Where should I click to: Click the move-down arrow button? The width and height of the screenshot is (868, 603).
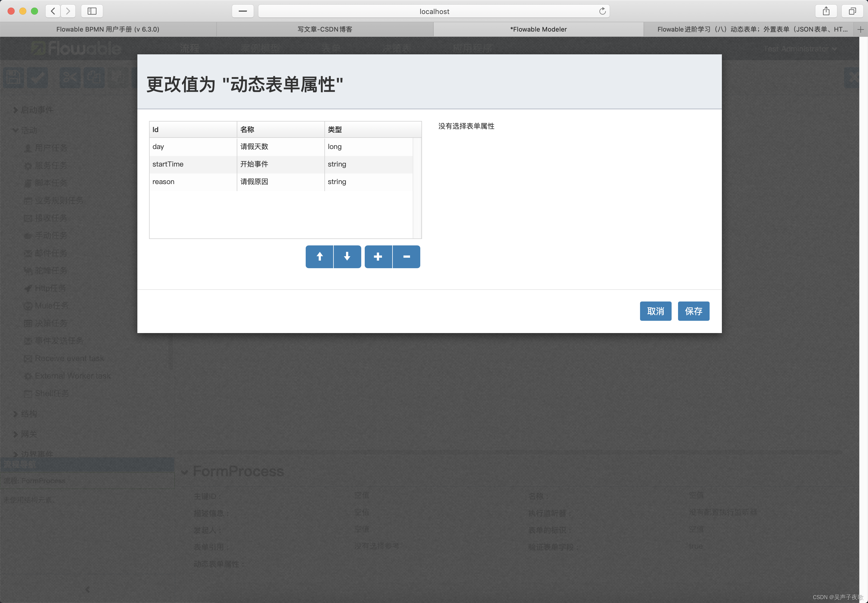pos(347,257)
